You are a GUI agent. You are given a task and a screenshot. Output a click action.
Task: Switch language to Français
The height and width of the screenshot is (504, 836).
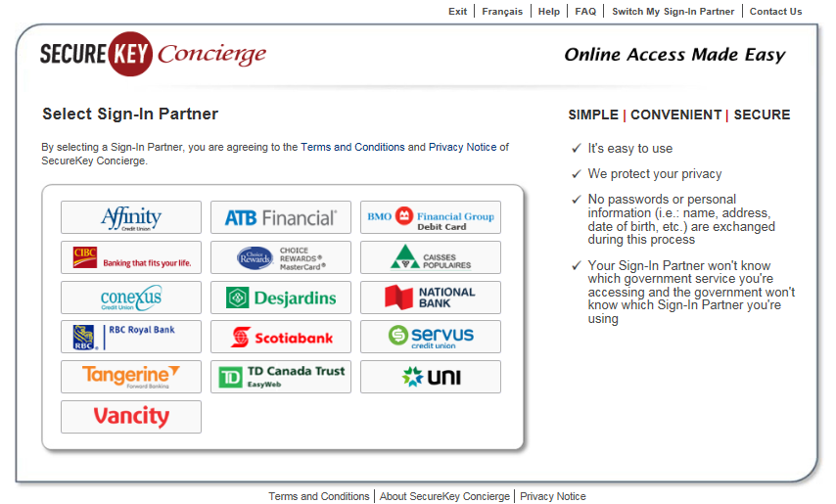[502, 12]
